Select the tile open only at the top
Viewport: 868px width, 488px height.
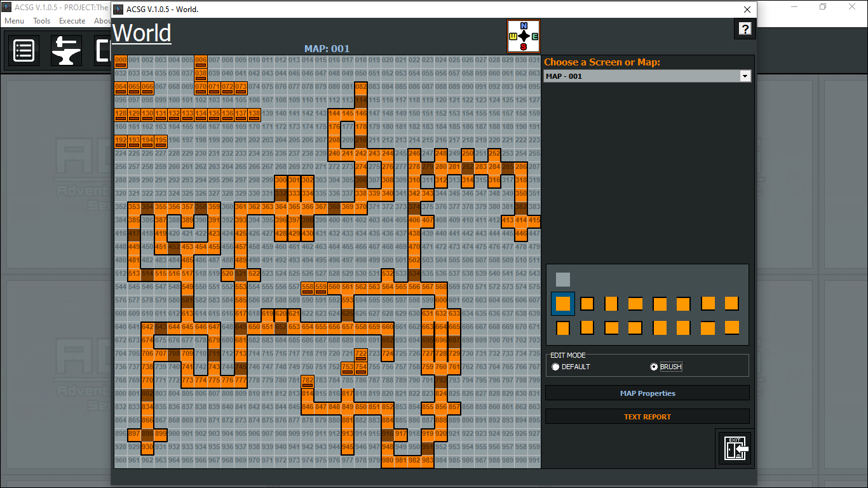pyautogui.click(x=587, y=328)
